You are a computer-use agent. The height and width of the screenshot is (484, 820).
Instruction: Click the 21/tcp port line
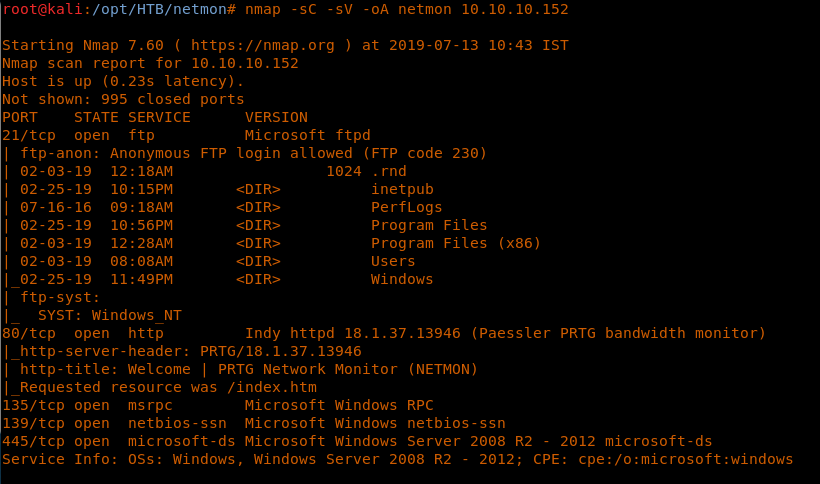tap(186, 135)
